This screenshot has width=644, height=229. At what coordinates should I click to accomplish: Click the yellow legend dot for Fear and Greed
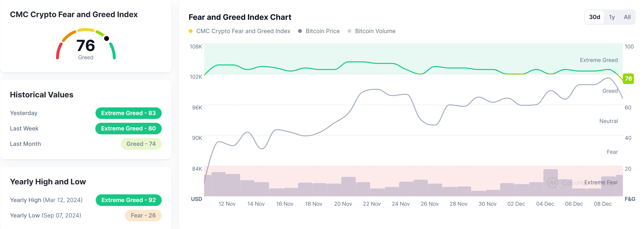(x=190, y=31)
